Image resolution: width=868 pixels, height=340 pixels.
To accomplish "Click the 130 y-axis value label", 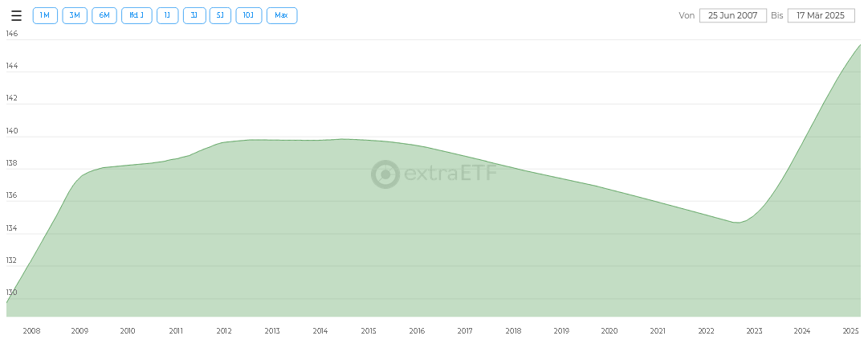I will (12, 293).
